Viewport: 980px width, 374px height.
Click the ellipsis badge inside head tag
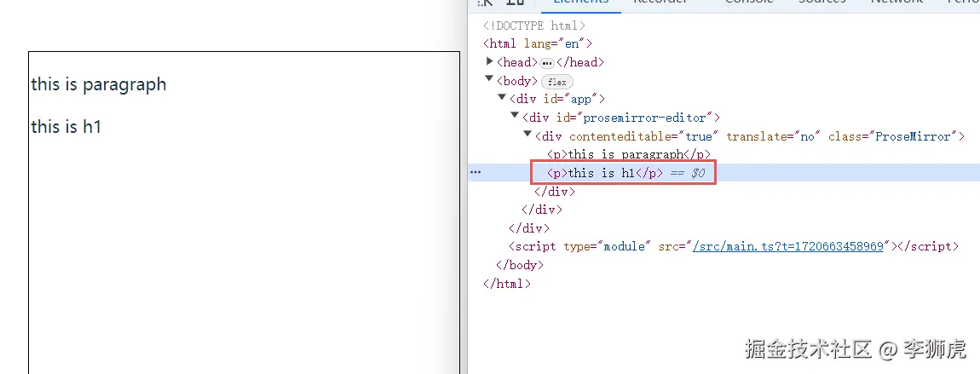click(547, 63)
